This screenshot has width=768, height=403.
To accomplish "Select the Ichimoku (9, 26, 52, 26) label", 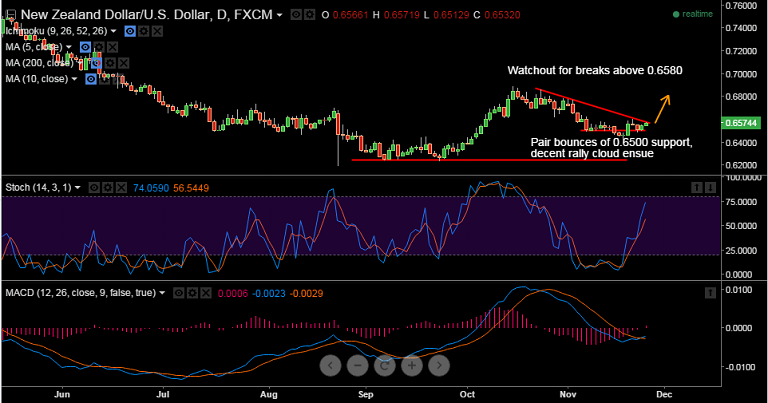I will (56, 31).
